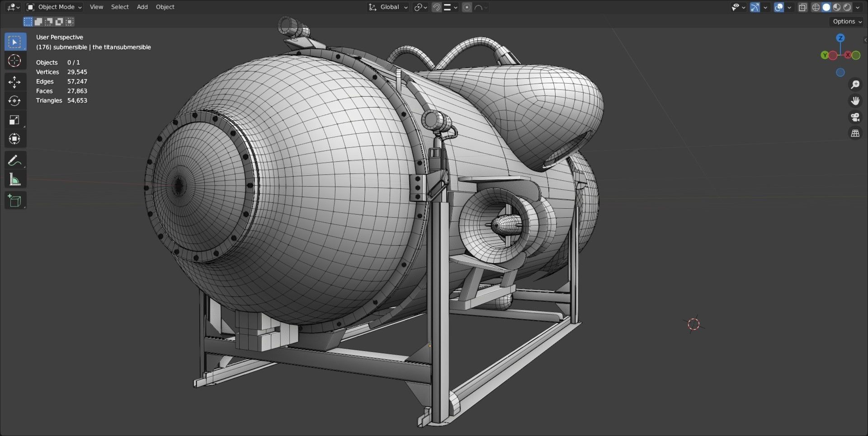
Task: Click 'User Perspective' viewport text
Action: [x=60, y=37]
